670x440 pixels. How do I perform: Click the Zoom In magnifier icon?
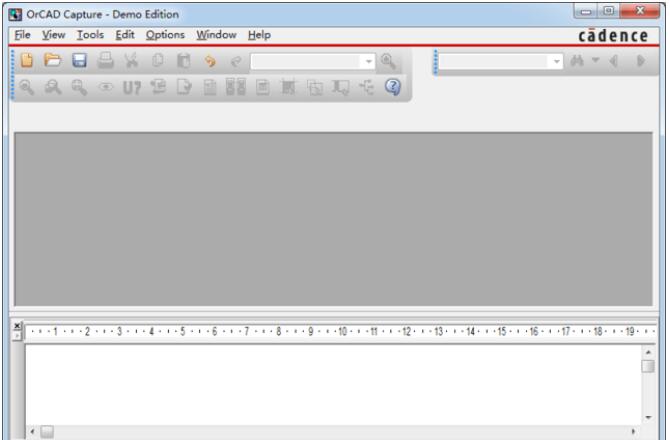pyautogui.click(x=26, y=87)
